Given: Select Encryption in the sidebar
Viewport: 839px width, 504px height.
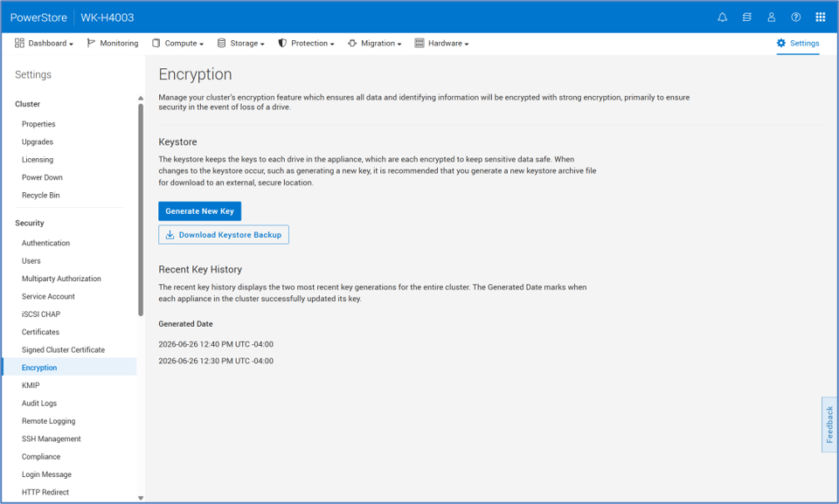Looking at the screenshot, I should pyautogui.click(x=70, y=367).
